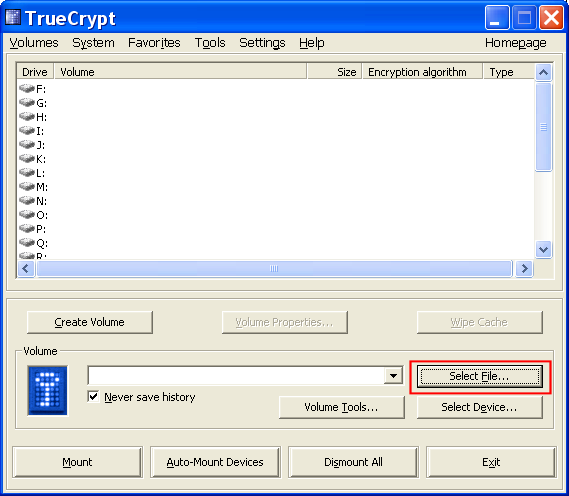Open Volume Tools... button
This screenshot has height=496, width=569.
(341, 407)
